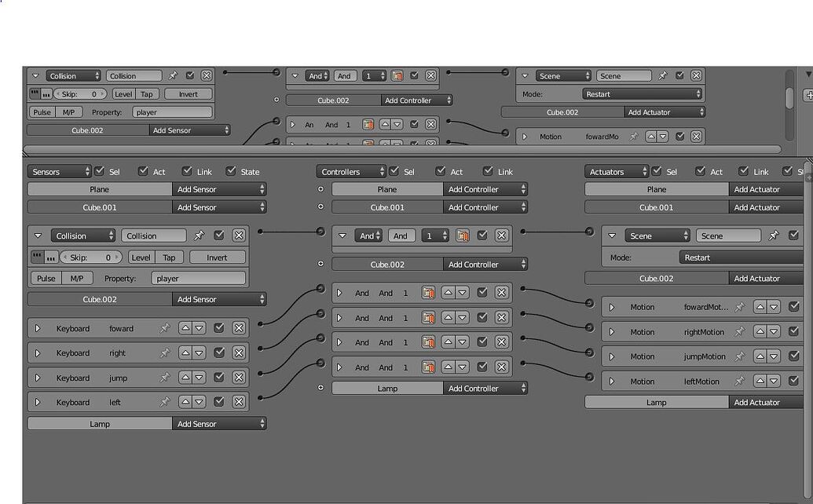Image resolution: width=813 pixels, height=504 pixels.
Task: Click the Invert button in lower editor
Action: (217, 257)
